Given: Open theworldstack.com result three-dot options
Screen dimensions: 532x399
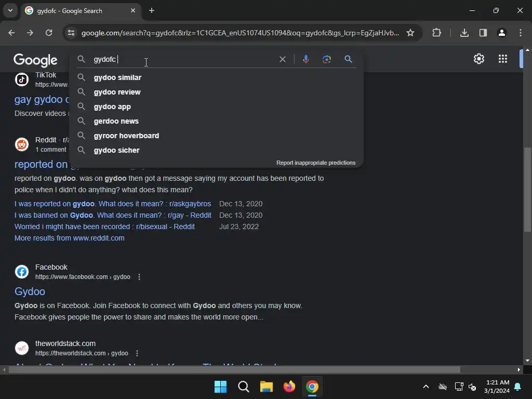Looking at the screenshot, I should [x=137, y=353].
